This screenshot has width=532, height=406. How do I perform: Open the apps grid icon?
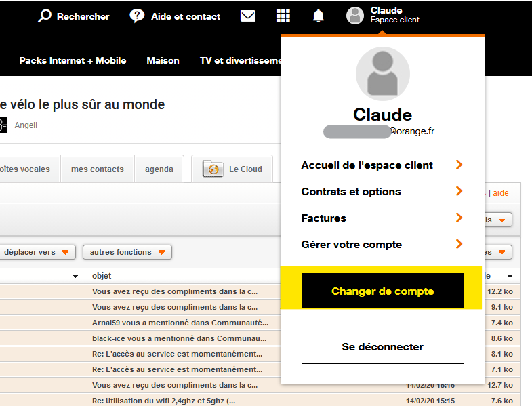click(283, 16)
